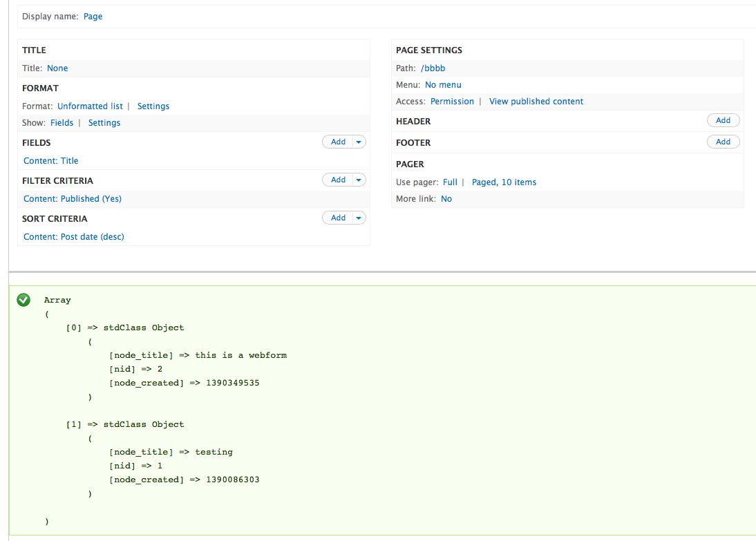Open the Fields Add dropdown arrow
This screenshot has width=756, height=541.
359,142
